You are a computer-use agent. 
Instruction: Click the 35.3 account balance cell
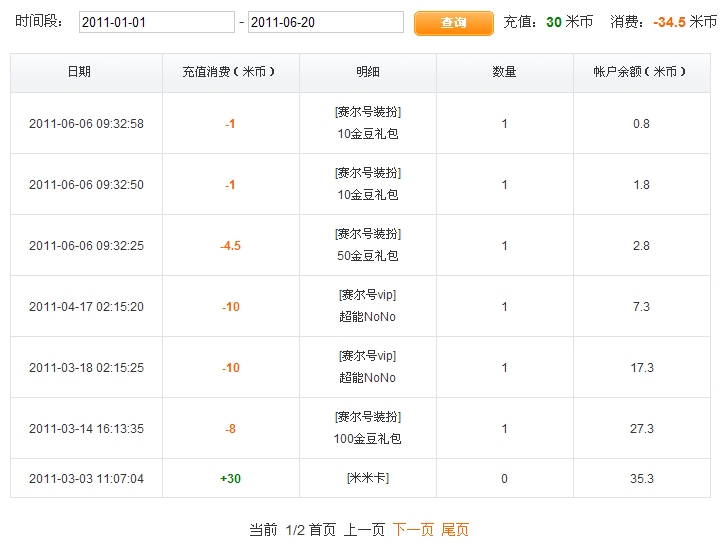pos(641,478)
